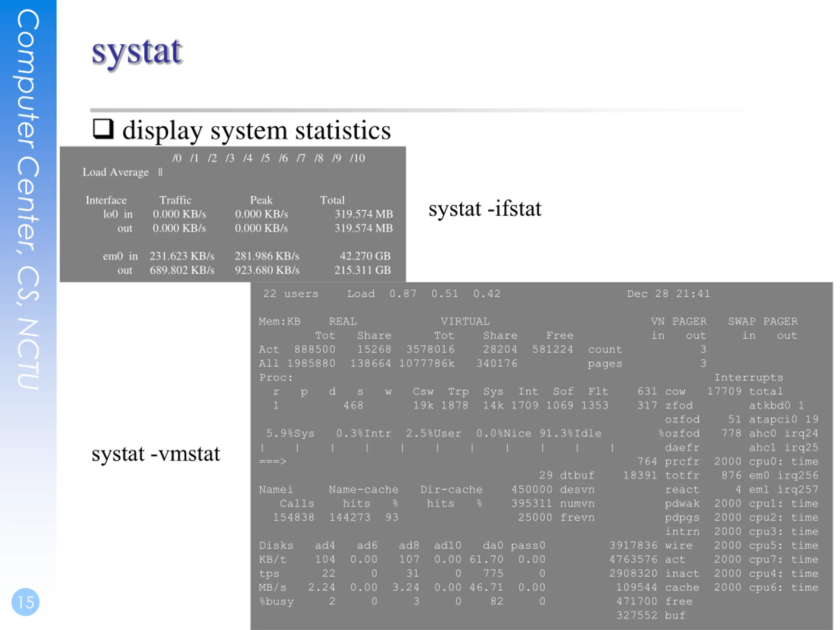Click the 'display system statistics' bullet text
The width and height of the screenshot is (840, 630).
(256, 131)
